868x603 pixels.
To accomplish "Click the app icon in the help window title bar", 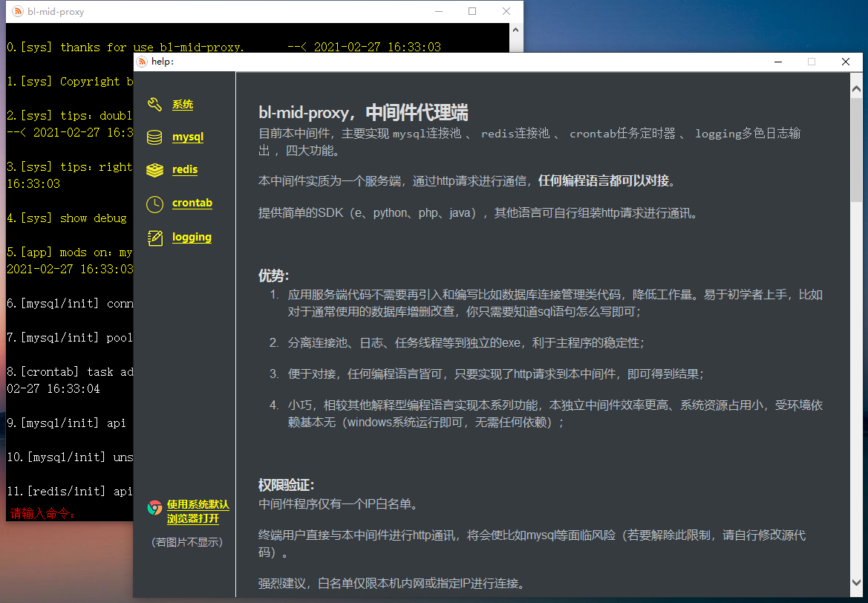I will click(141, 62).
